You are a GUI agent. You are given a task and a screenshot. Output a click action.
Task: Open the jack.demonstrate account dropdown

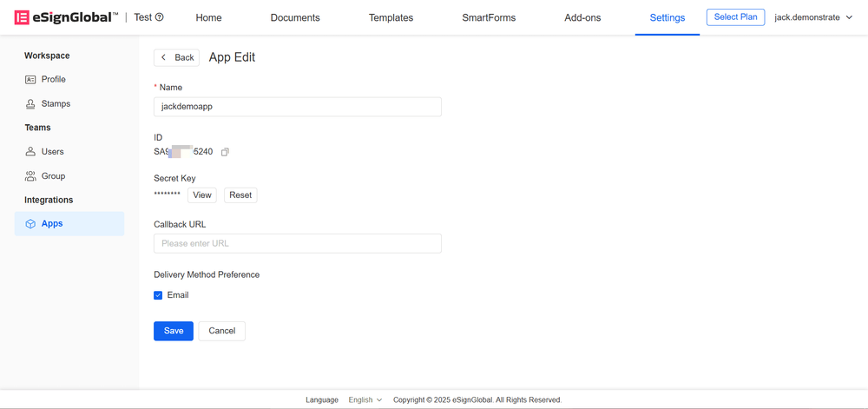click(x=812, y=17)
